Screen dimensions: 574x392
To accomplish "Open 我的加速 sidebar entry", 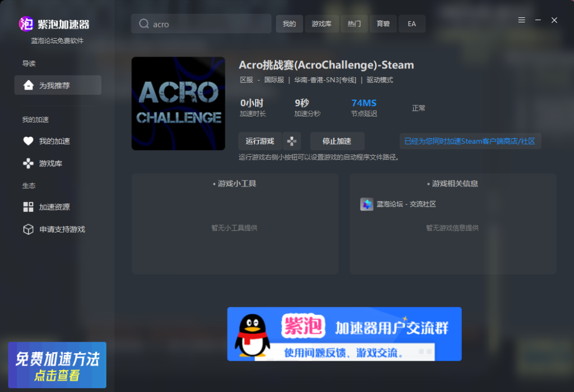I will click(x=54, y=141).
